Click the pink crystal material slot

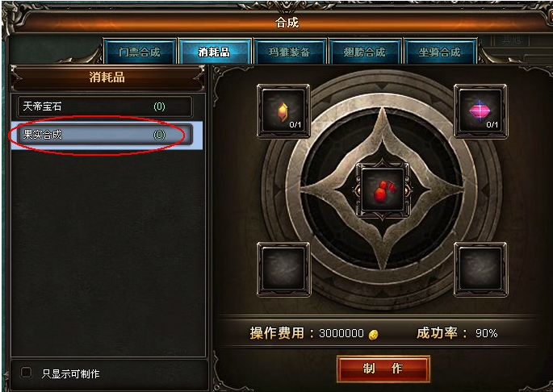[480, 111]
